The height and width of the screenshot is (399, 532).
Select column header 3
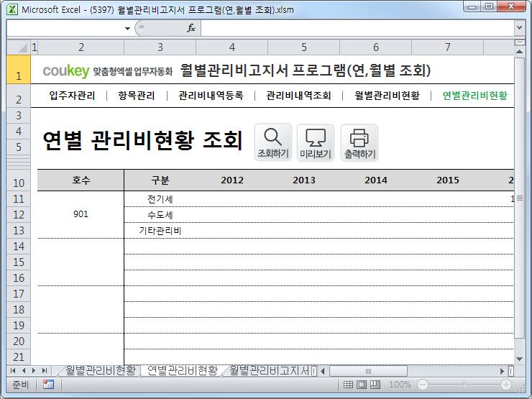click(160, 47)
